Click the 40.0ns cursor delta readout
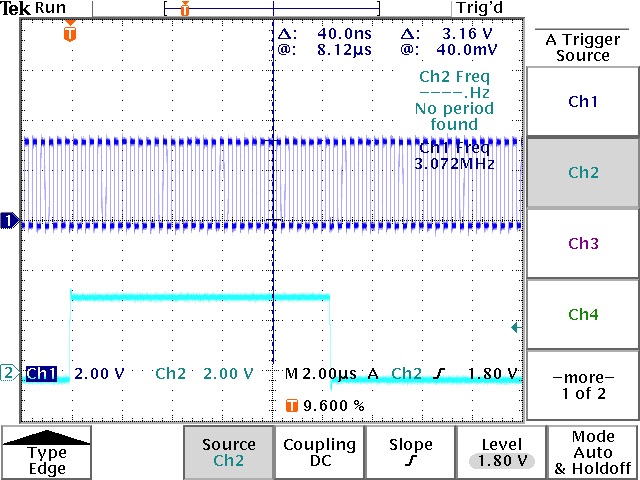Screen dimensions: 640x480 click(x=344, y=33)
